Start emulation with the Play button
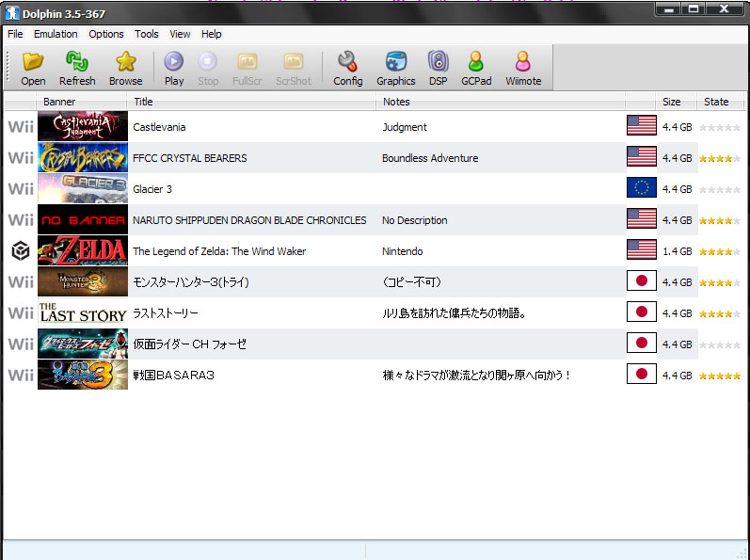 coord(174,69)
